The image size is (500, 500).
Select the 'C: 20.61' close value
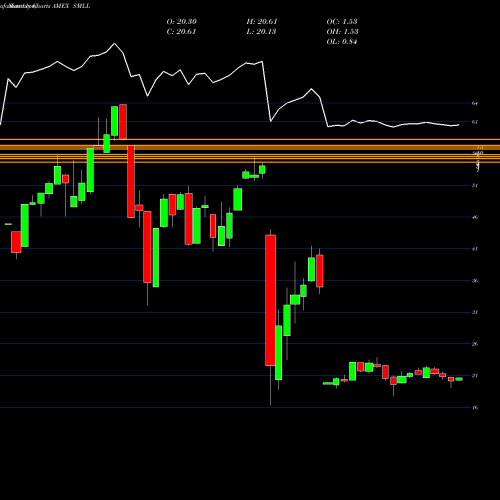(x=181, y=32)
